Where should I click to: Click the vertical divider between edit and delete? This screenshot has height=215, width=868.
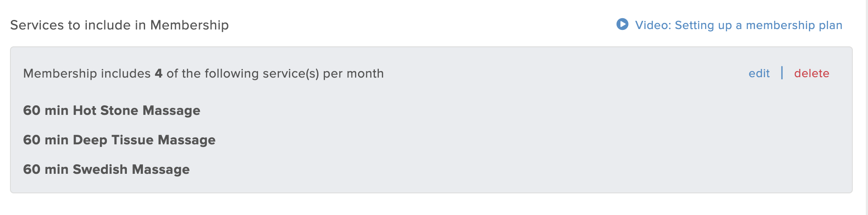[782, 73]
